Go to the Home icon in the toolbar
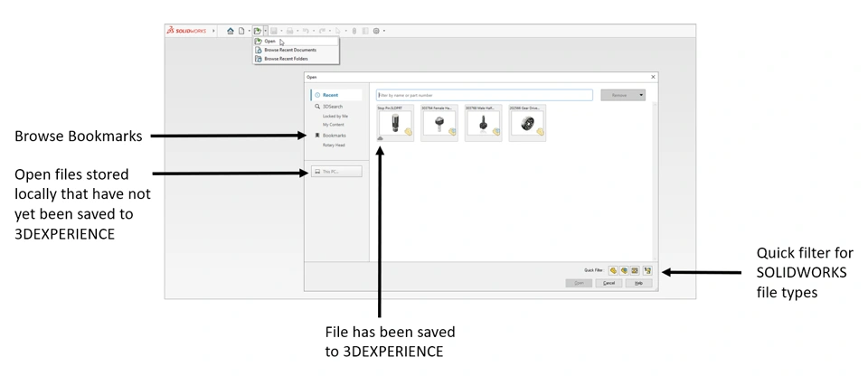This screenshot has height=376, width=868. coord(231,31)
